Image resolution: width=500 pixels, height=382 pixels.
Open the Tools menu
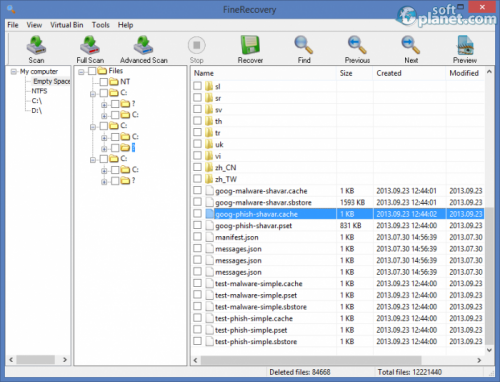pyautogui.click(x=101, y=25)
